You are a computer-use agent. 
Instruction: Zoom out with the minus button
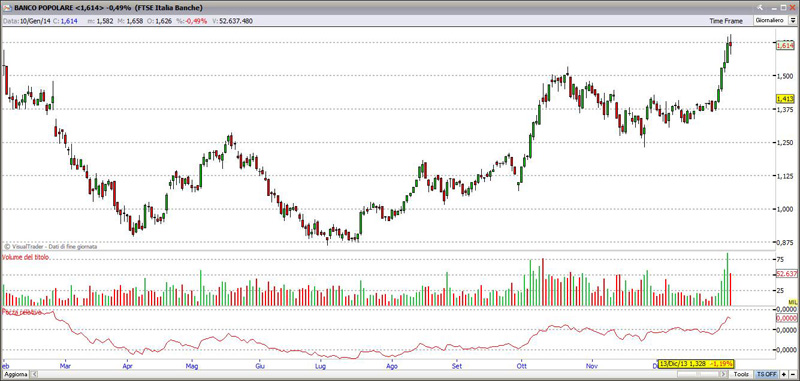point(792,374)
